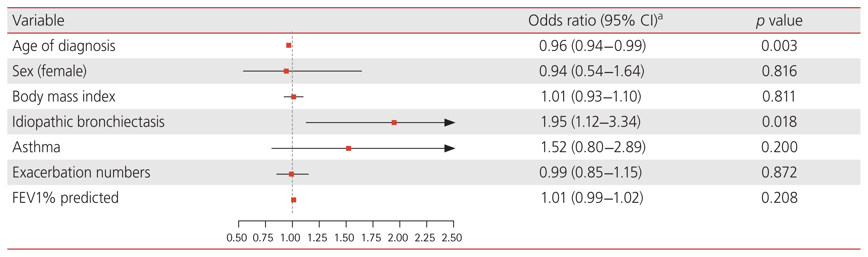Select the Exacerbation numbers row label
The height and width of the screenshot is (257, 868).
pyautogui.click(x=81, y=172)
